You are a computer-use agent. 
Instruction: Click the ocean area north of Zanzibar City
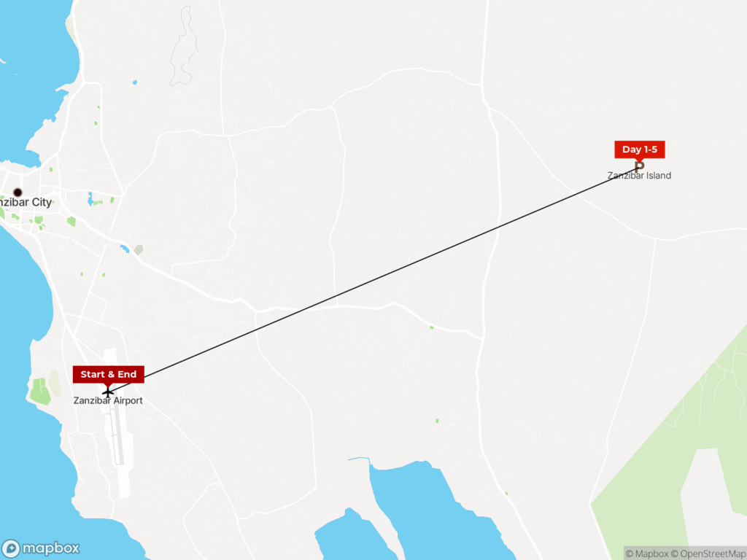pos(34,71)
